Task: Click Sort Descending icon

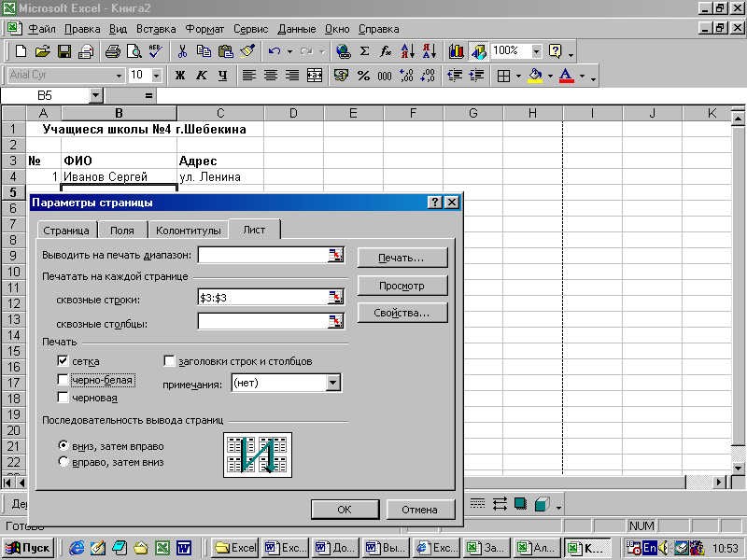Action: click(430, 51)
